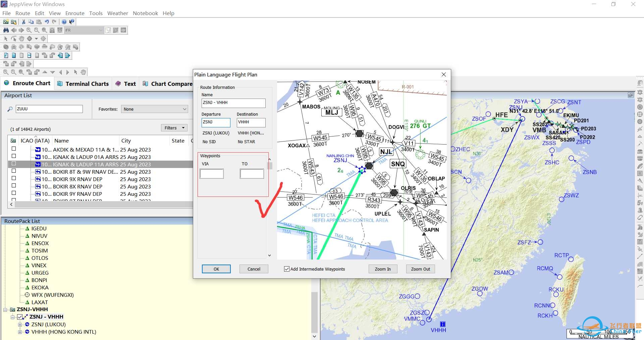
Task: Click the open RoutePack folder icon
Action: pos(13,22)
